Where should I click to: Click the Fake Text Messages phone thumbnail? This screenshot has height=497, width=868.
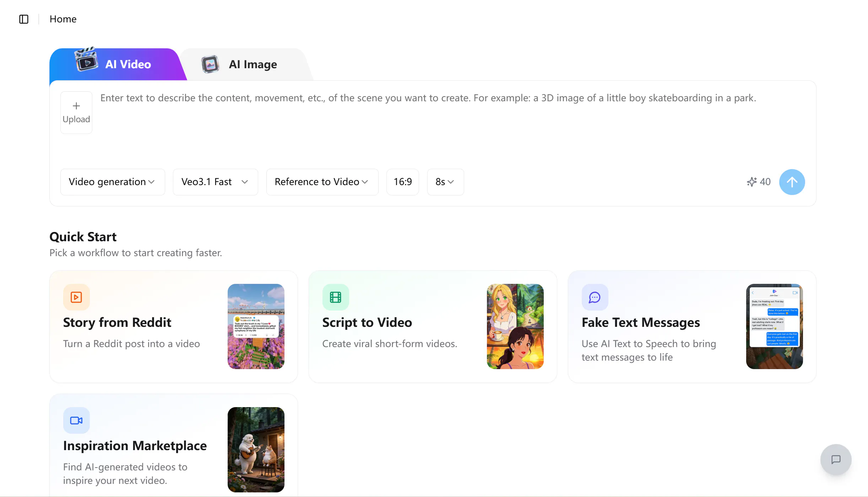click(x=774, y=326)
